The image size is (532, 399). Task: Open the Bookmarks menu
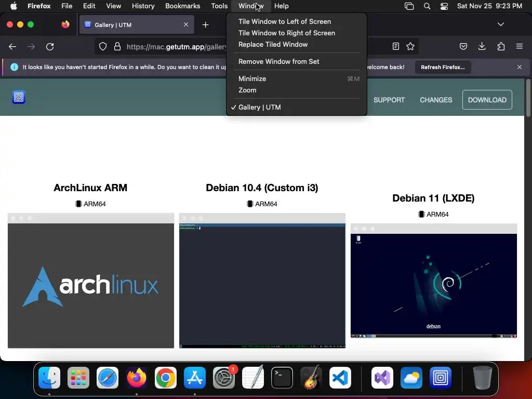pyautogui.click(x=182, y=6)
